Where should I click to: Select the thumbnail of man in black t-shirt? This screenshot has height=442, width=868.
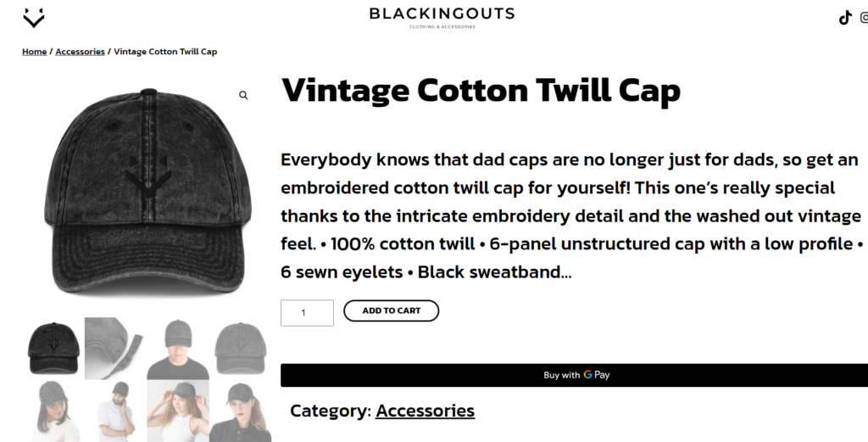178,348
